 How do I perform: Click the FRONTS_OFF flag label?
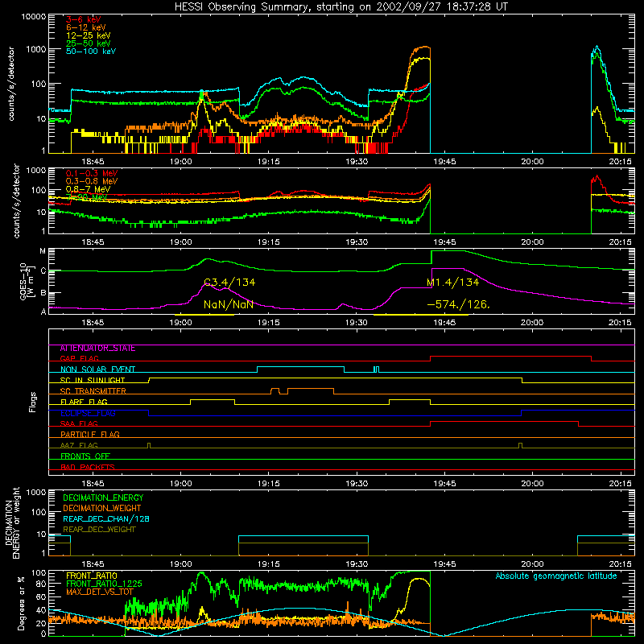[85, 456]
